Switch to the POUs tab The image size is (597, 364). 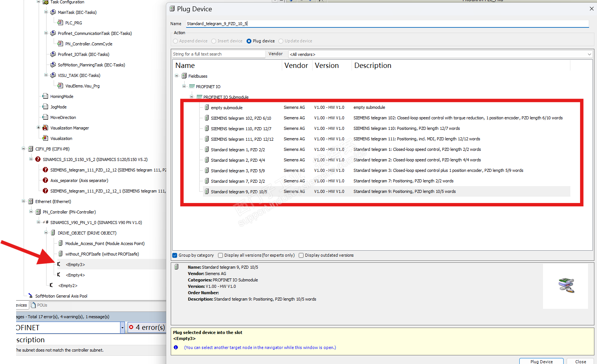39,305
